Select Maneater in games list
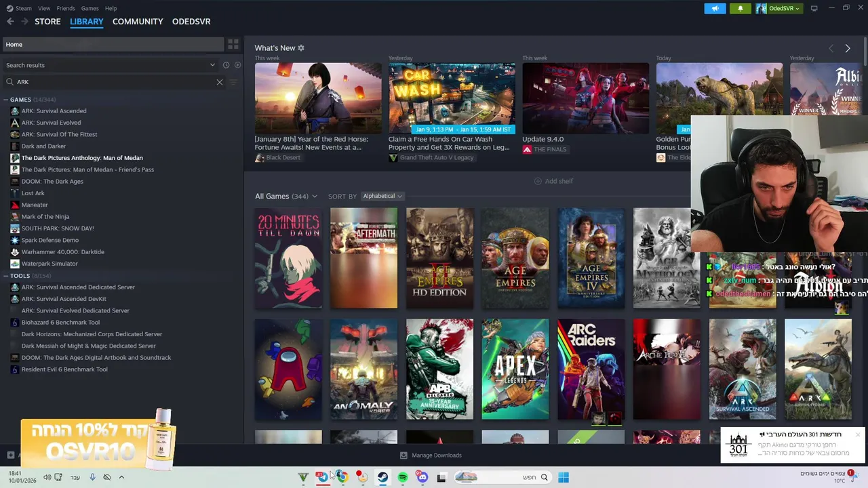The image size is (868, 488). coord(35,205)
